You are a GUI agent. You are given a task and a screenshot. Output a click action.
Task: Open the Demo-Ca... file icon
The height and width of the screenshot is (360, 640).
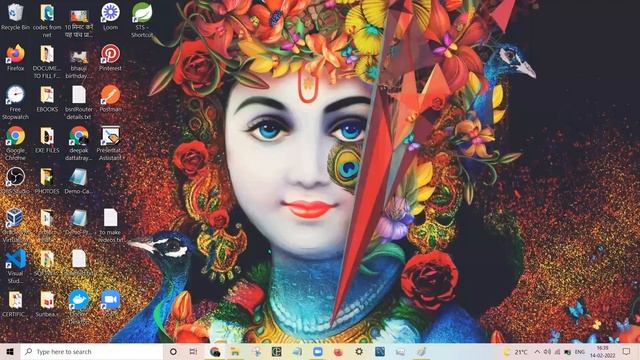click(x=79, y=180)
